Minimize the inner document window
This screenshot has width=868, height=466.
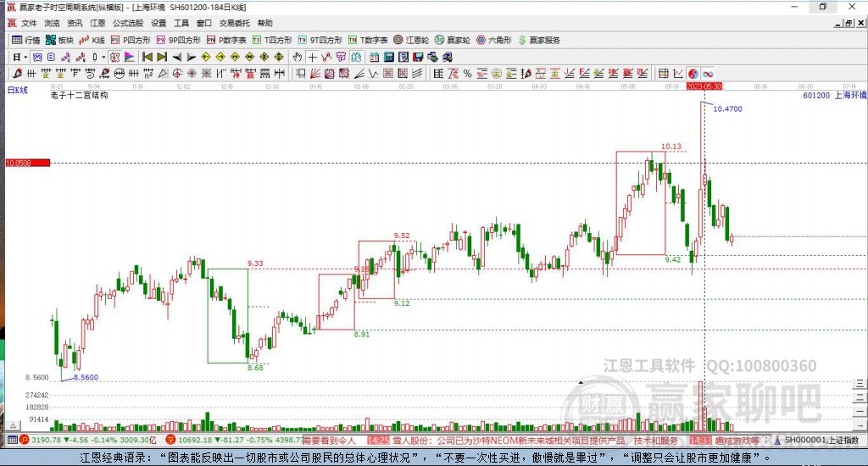[x=838, y=23]
